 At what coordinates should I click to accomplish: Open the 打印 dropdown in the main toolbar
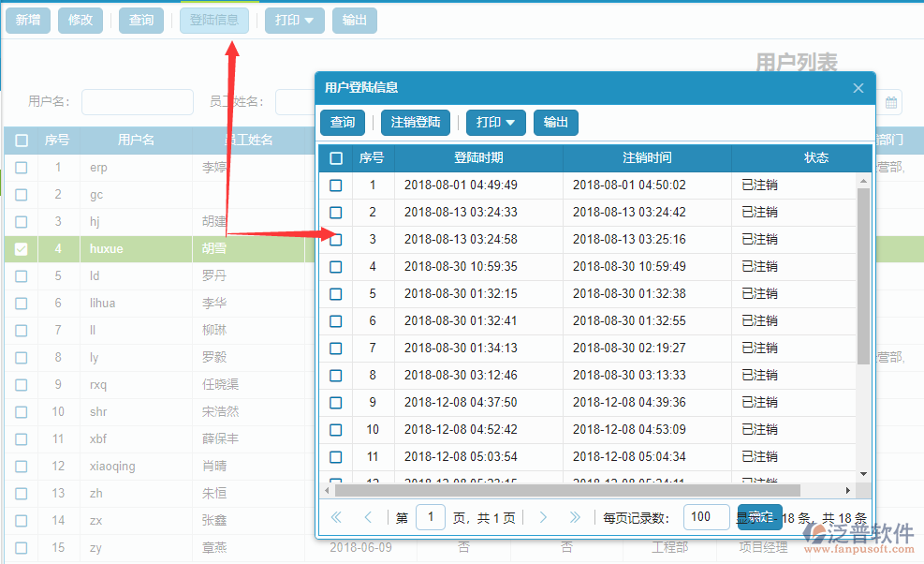pyautogui.click(x=294, y=20)
